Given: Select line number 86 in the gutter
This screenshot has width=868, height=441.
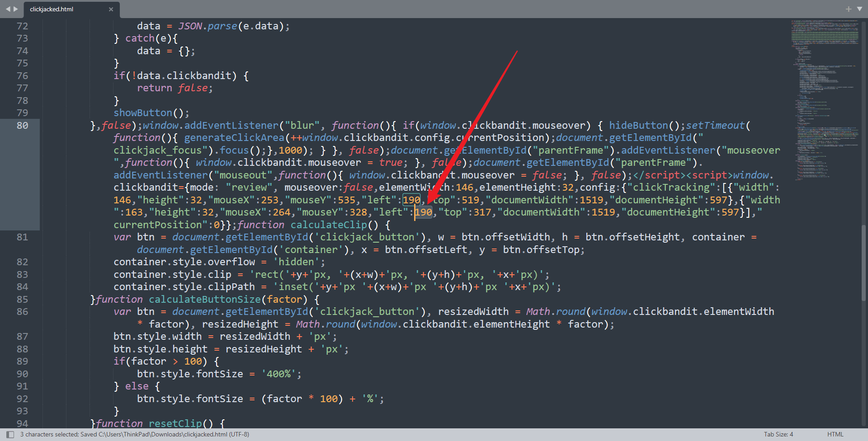Looking at the screenshot, I should (x=22, y=312).
